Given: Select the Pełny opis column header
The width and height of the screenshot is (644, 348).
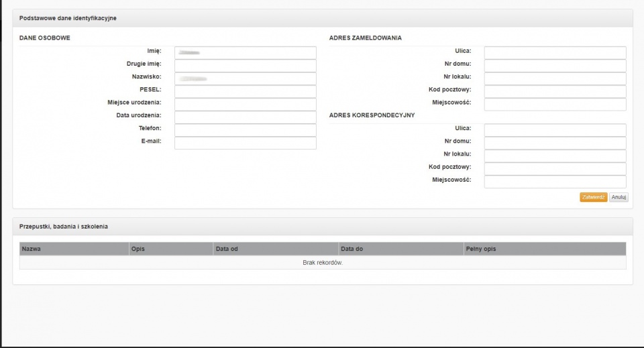Looking at the screenshot, I should coord(545,249).
